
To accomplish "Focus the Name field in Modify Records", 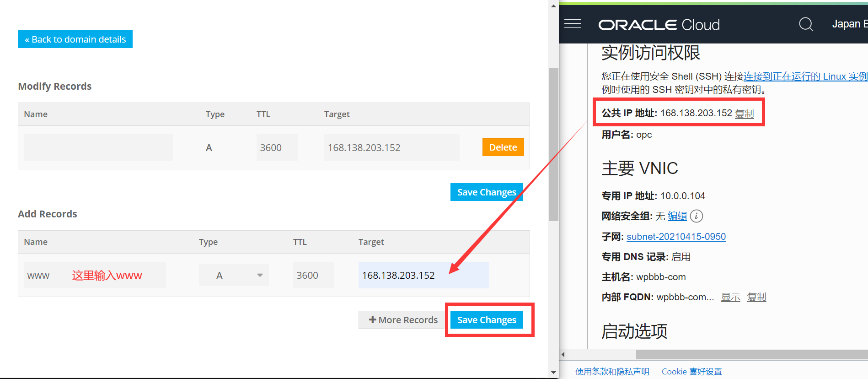I will (x=98, y=147).
